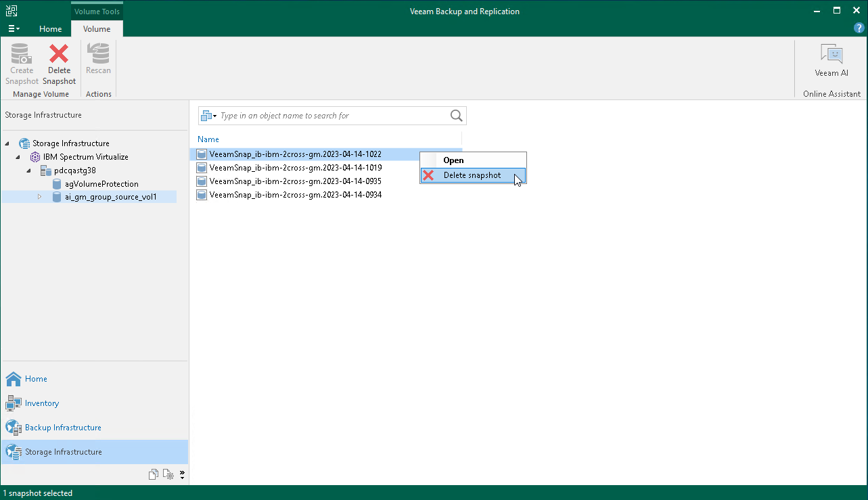Choose Delete snapshot from the context menu
Screen dimensions: 868x500
point(473,175)
